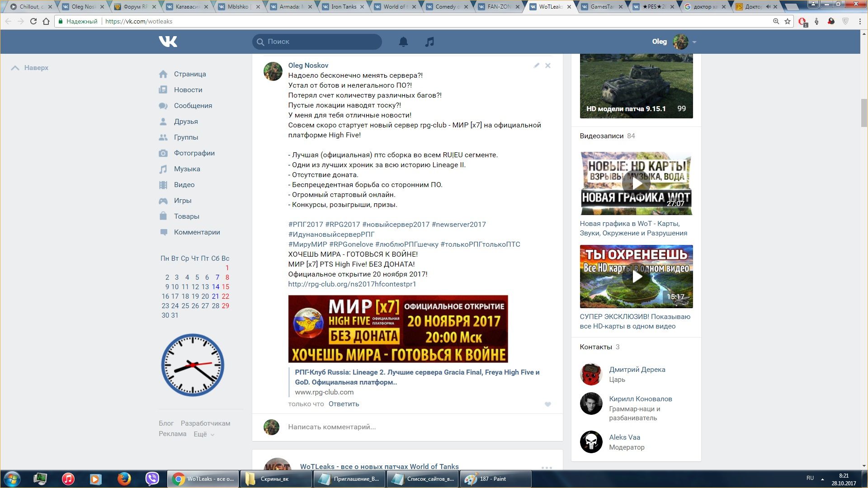Screen dimensions: 868x488
Task: Click the page vertical scrollbar thumb
Action: tap(864, 113)
